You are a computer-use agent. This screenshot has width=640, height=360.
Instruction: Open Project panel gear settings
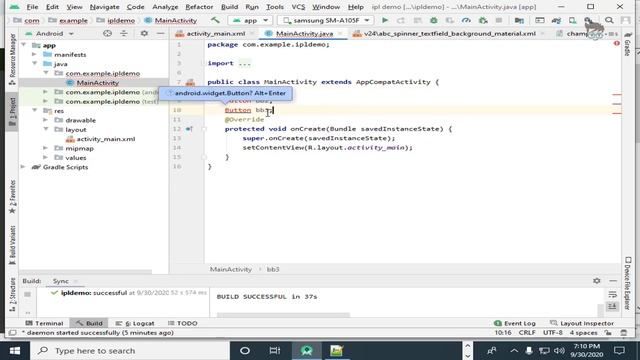point(144,33)
